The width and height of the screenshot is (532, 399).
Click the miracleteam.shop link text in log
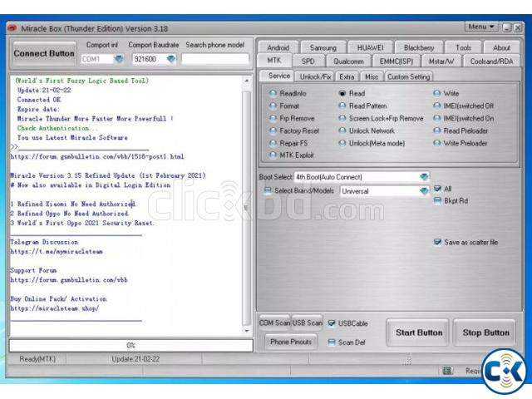click(x=55, y=308)
